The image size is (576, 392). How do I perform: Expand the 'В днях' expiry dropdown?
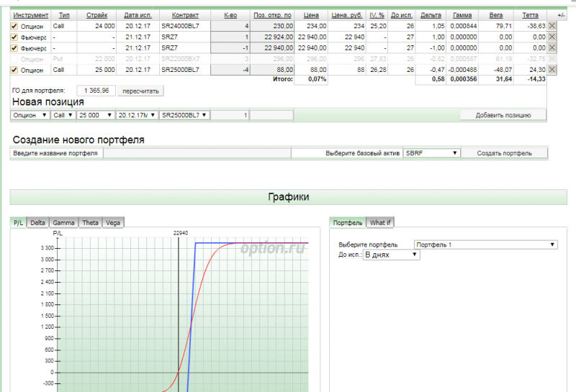pyautogui.click(x=391, y=255)
